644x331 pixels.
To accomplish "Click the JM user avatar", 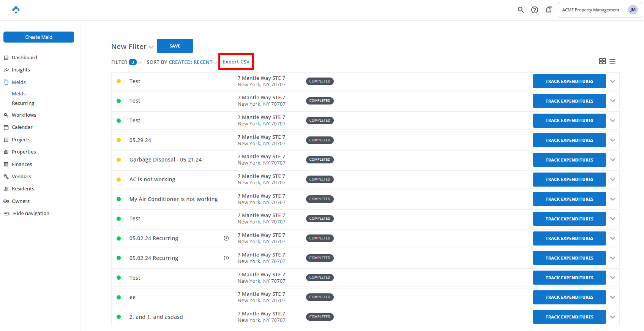I will click(x=633, y=10).
